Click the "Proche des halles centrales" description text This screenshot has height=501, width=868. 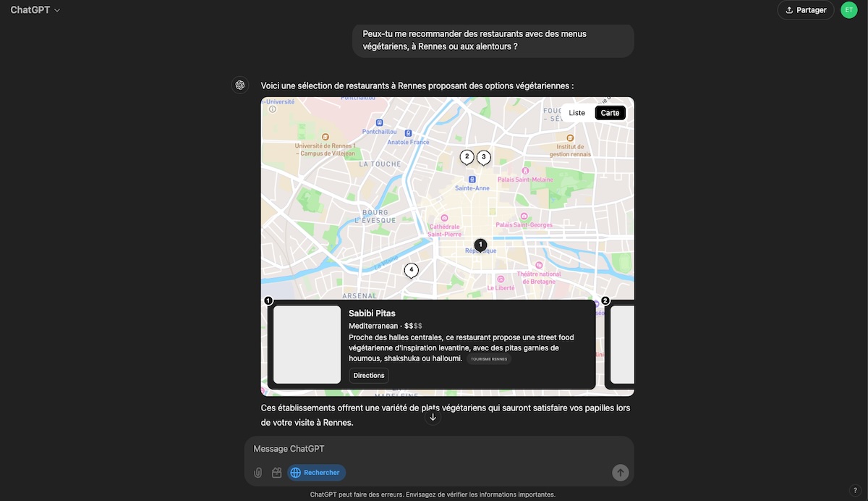coord(461,348)
